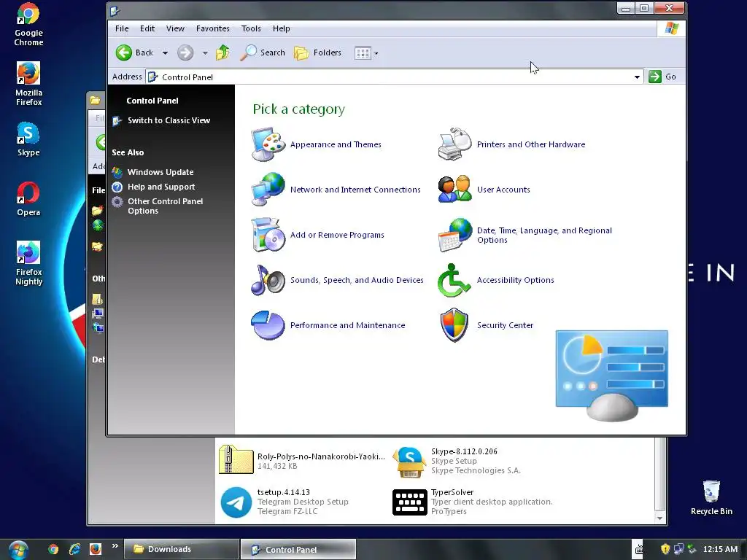The image size is (747, 560).
Task: Expand the Address bar dropdown
Action: tap(637, 77)
